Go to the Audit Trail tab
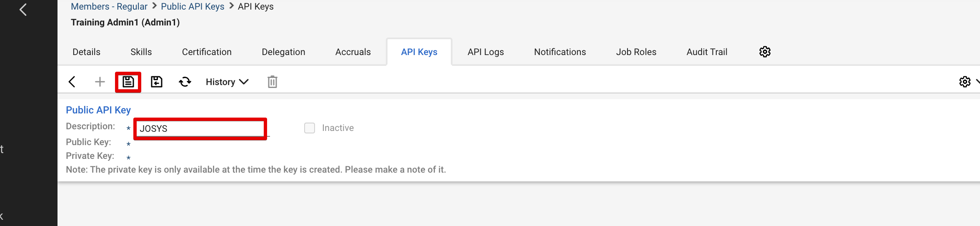This screenshot has height=226, width=980. tap(707, 52)
